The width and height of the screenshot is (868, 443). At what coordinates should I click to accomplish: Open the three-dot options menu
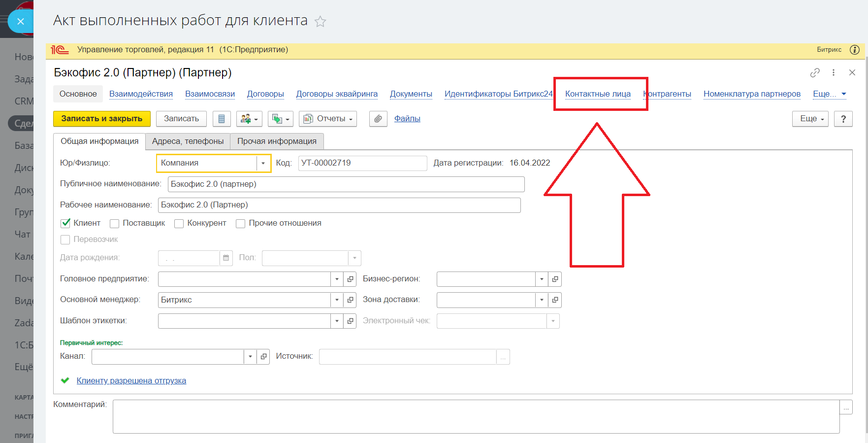coord(834,72)
